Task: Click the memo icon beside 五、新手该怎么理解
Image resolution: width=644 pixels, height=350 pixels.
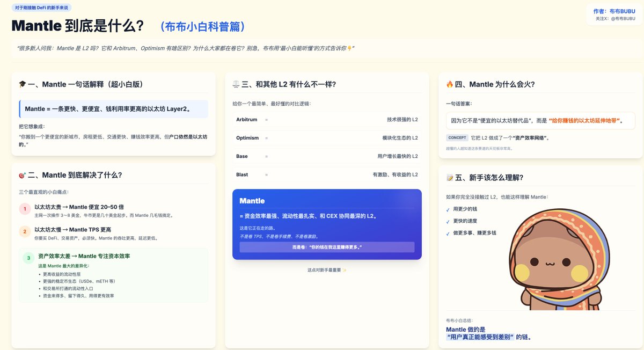Action: click(450, 178)
